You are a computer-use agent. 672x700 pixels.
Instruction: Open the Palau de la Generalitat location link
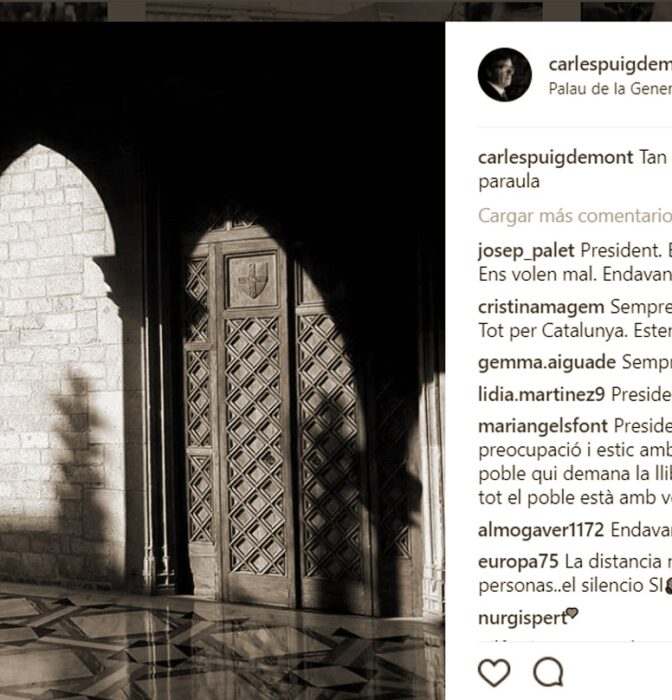610,89
